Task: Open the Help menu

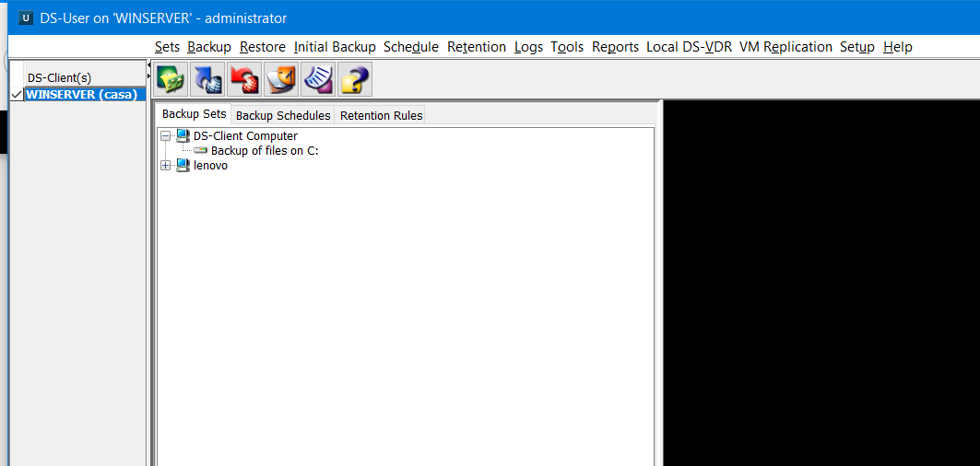Action: tap(898, 47)
